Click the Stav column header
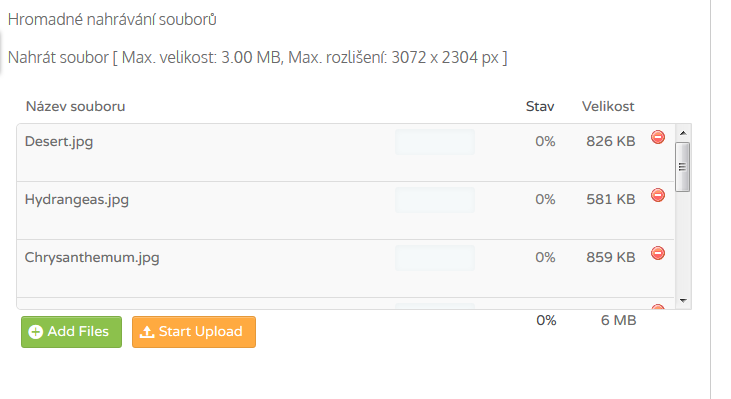This screenshot has width=731, height=399. [540, 107]
